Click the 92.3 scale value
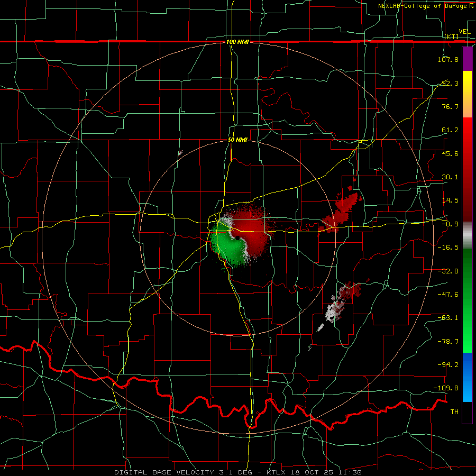The height and width of the screenshot is (476, 476). tap(450, 83)
